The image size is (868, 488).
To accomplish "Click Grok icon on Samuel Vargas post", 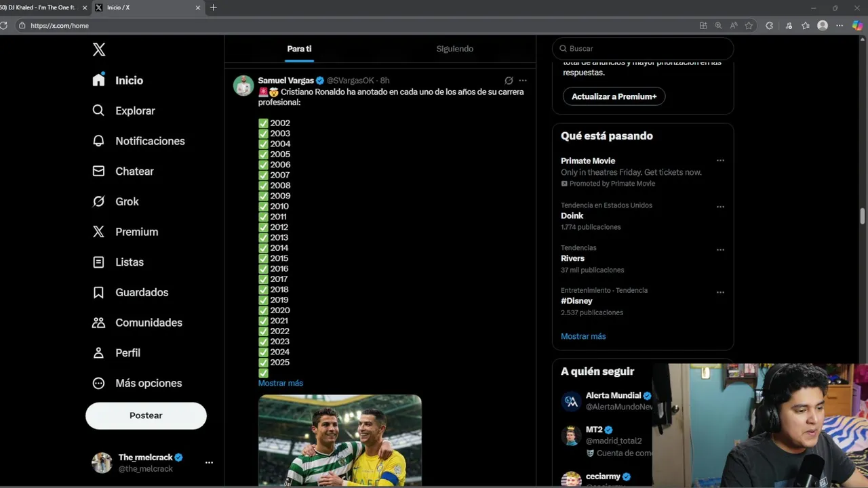I will pos(509,80).
